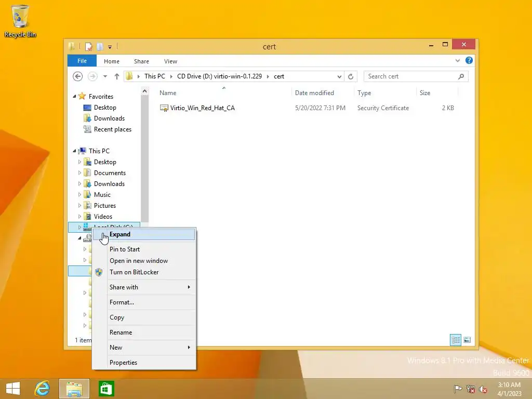The height and width of the screenshot is (399, 532).
Task: Open Recent places in Favorites
Action: click(112, 129)
